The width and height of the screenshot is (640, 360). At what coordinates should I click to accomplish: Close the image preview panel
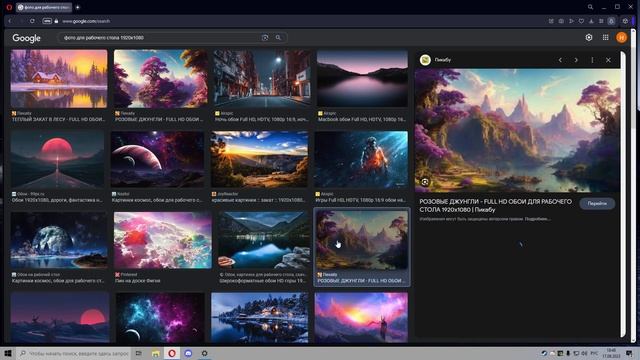pos(608,60)
